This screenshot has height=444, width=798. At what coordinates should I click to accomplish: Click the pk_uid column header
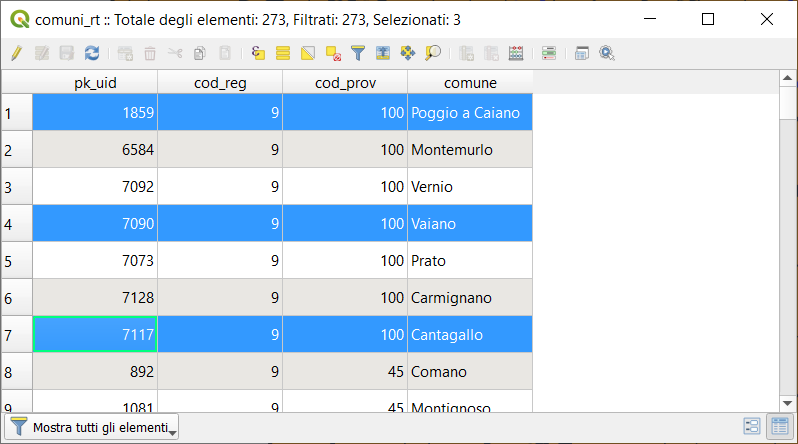[x=95, y=83]
